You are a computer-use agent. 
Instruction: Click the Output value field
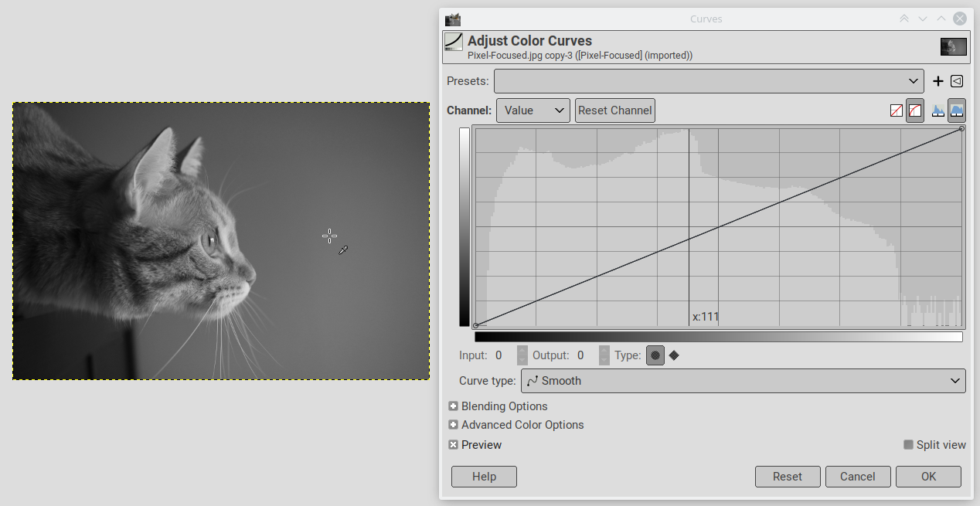584,355
